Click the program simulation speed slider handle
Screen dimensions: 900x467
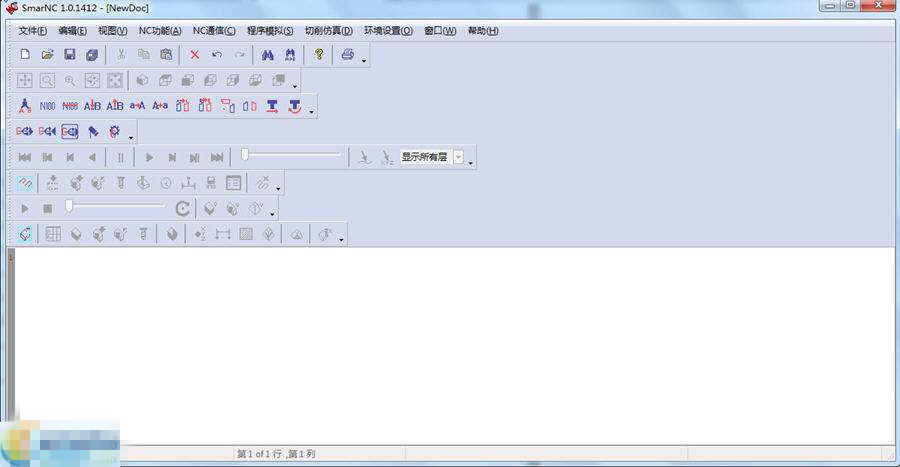tap(245, 154)
